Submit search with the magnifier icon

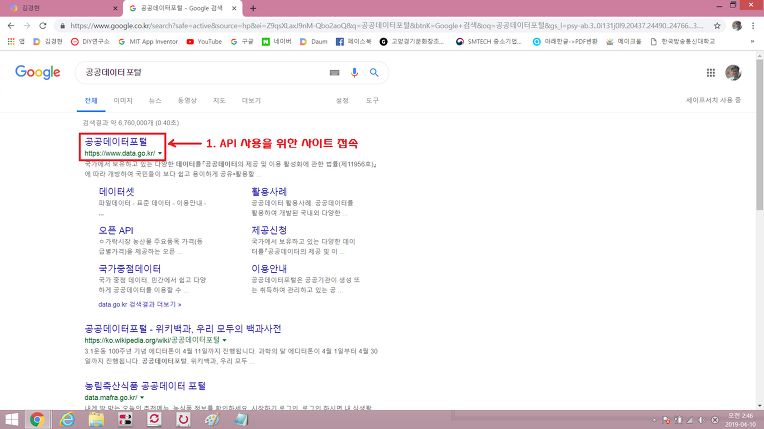click(374, 72)
